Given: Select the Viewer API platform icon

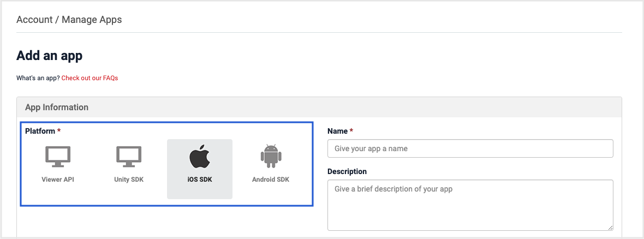Looking at the screenshot, I should click(x=57, y=157).
